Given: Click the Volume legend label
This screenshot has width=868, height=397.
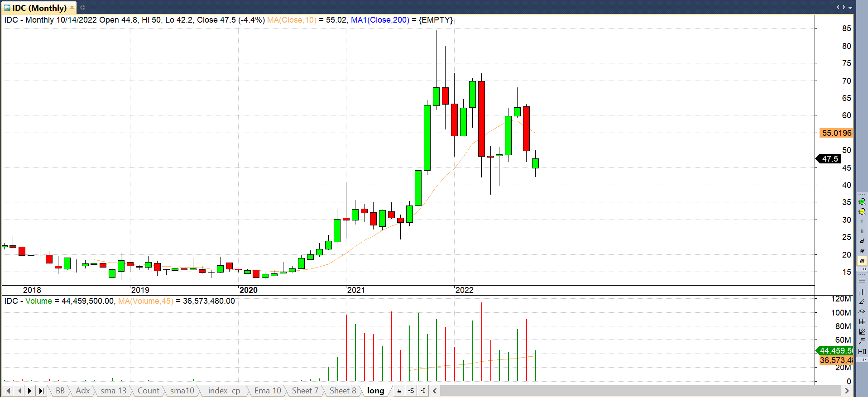Looking at the screenshot, I should [38, 301].
